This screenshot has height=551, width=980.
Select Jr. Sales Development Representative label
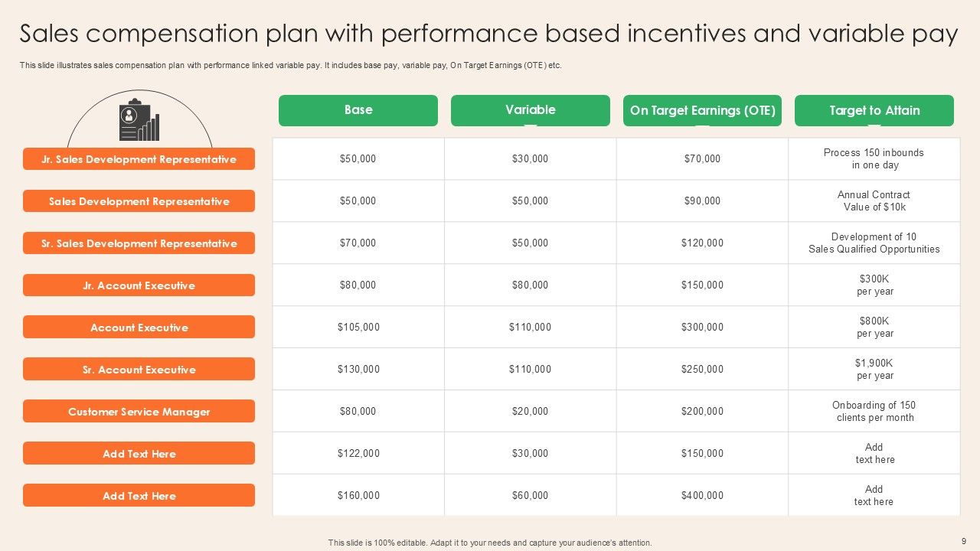click(x=139, y=159)
